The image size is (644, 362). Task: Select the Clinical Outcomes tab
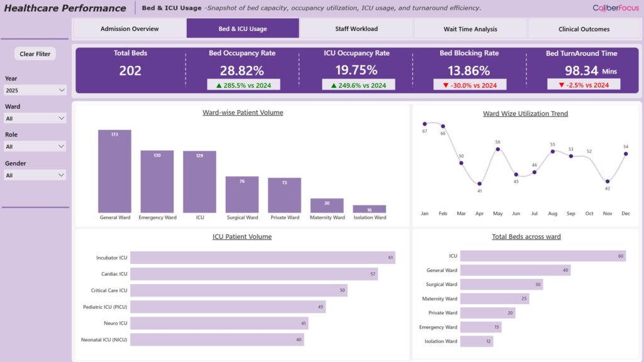[x=584, y=29]
